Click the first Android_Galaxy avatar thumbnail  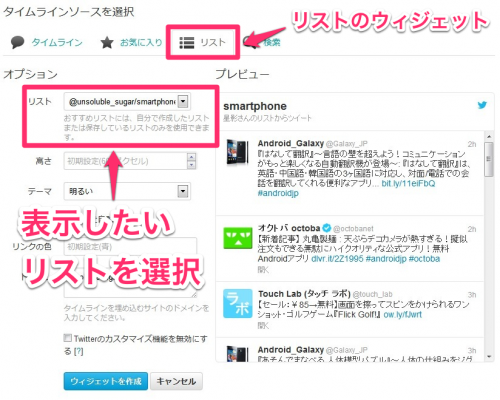(x=237, y=153)
